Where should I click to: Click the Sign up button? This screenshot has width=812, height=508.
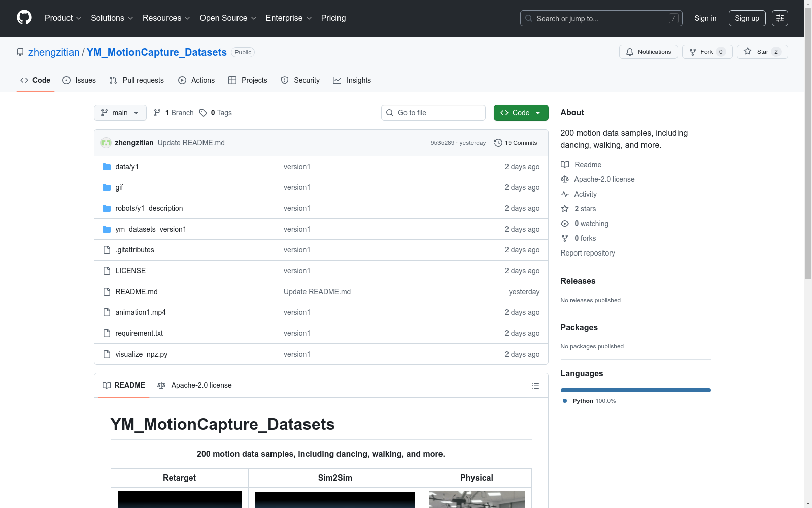(747, 18)
